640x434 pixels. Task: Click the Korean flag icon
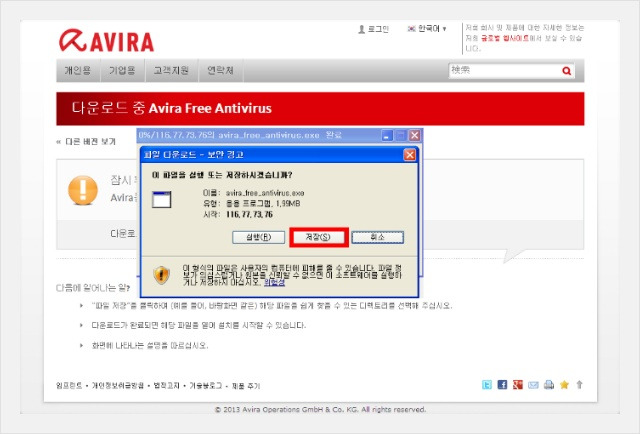411,29
